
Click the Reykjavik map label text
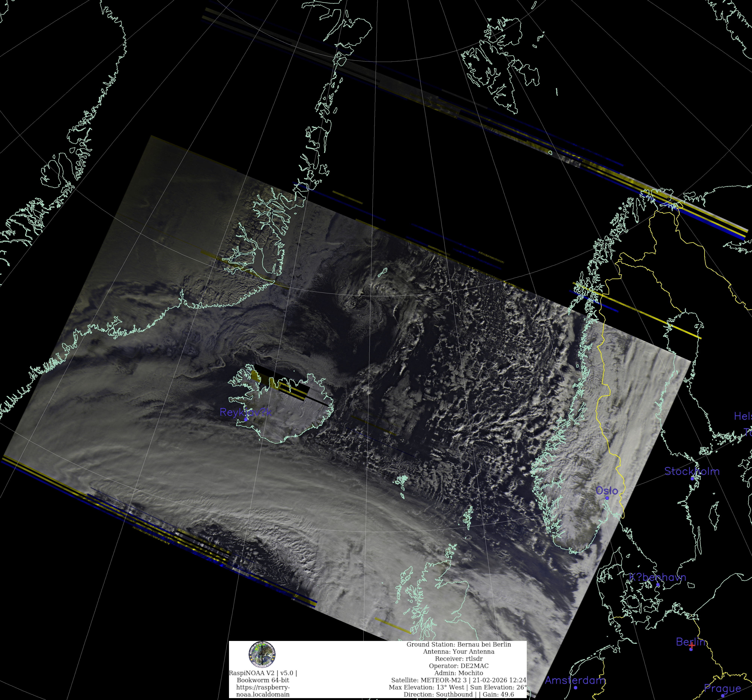click(246, 412)
